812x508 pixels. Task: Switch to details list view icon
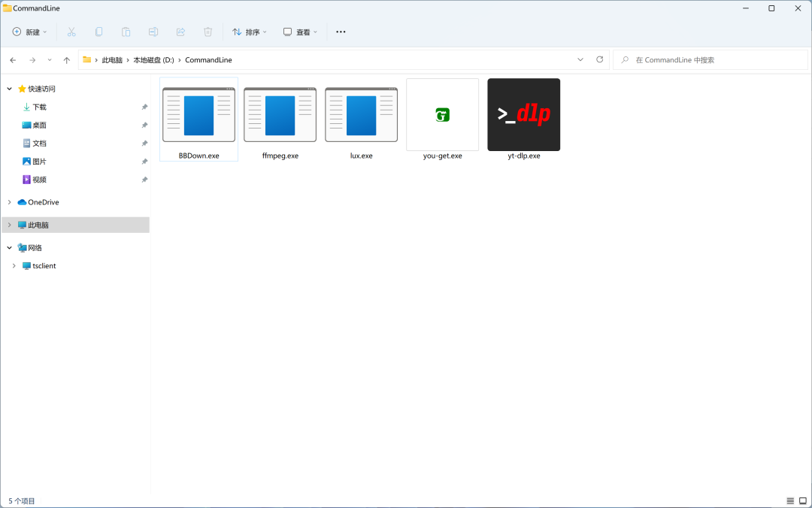tap(790, 500)
